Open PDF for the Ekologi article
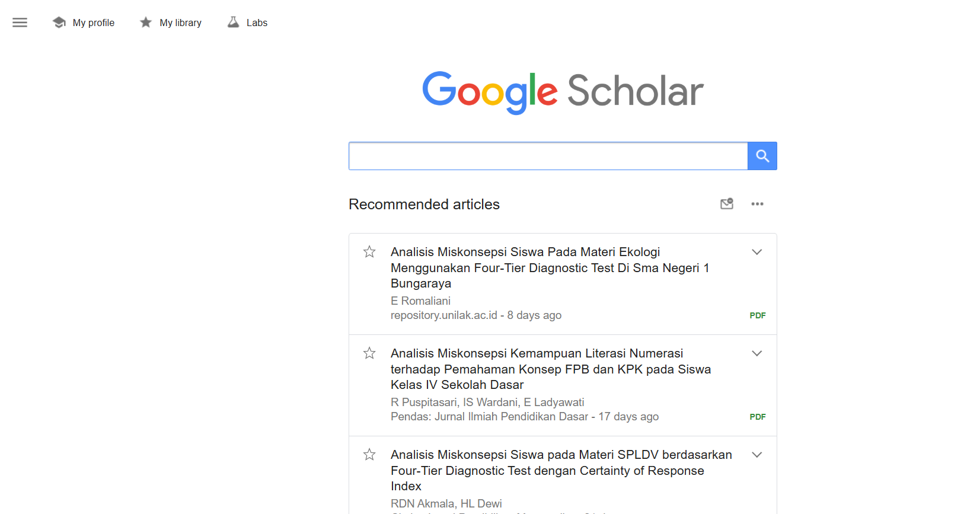 coord(758,315)
